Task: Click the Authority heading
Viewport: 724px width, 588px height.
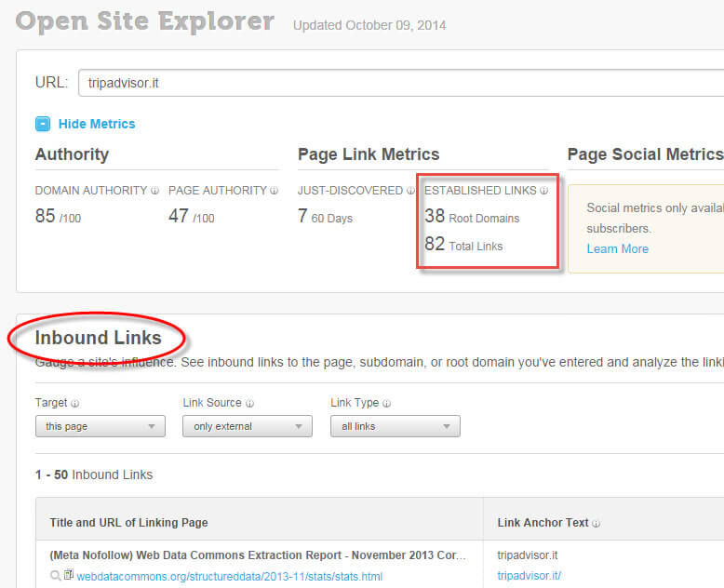Action: (72, 154)
